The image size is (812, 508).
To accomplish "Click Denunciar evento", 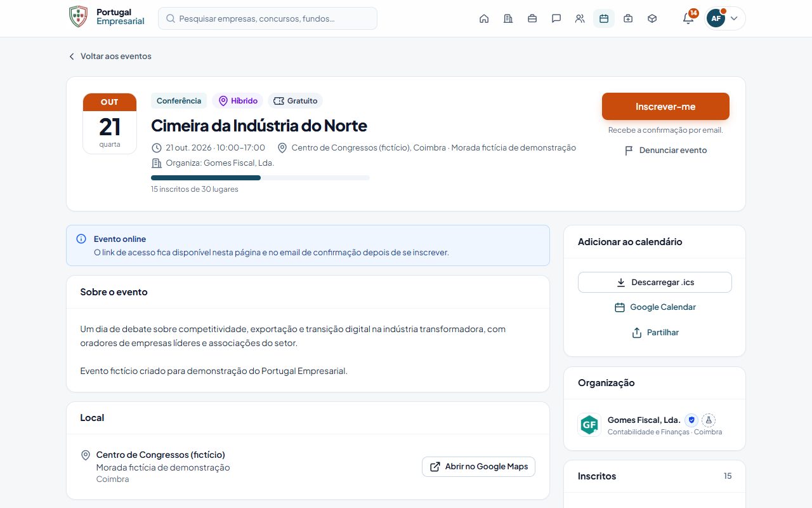I will pyautogui.click(x=665, y=150).
